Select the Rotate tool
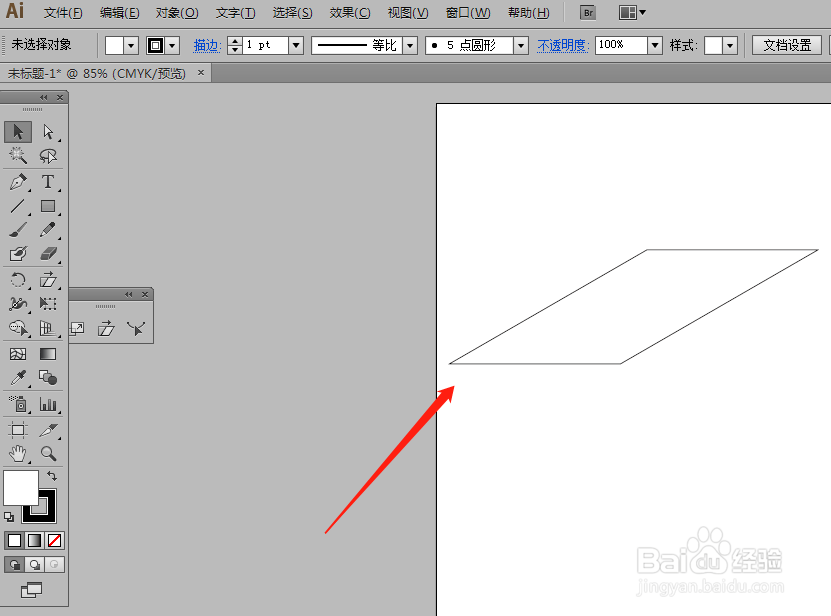Screen dimensions: 831x616 (x=18, y=279)
